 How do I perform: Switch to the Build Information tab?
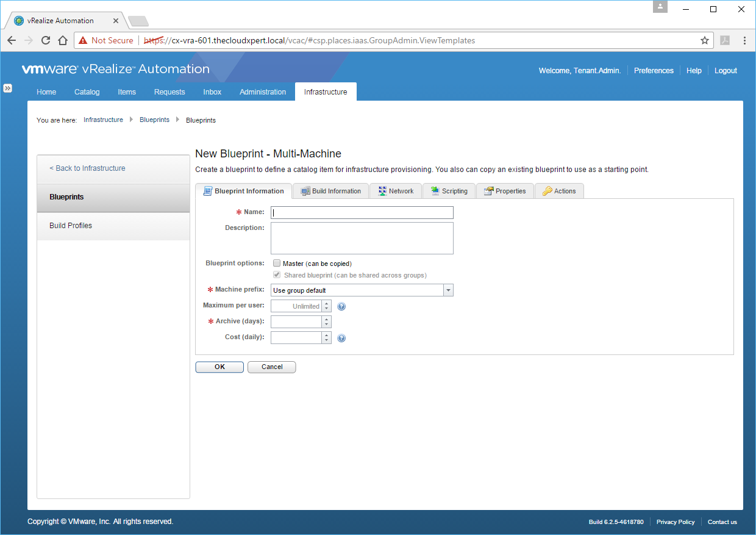330,191
